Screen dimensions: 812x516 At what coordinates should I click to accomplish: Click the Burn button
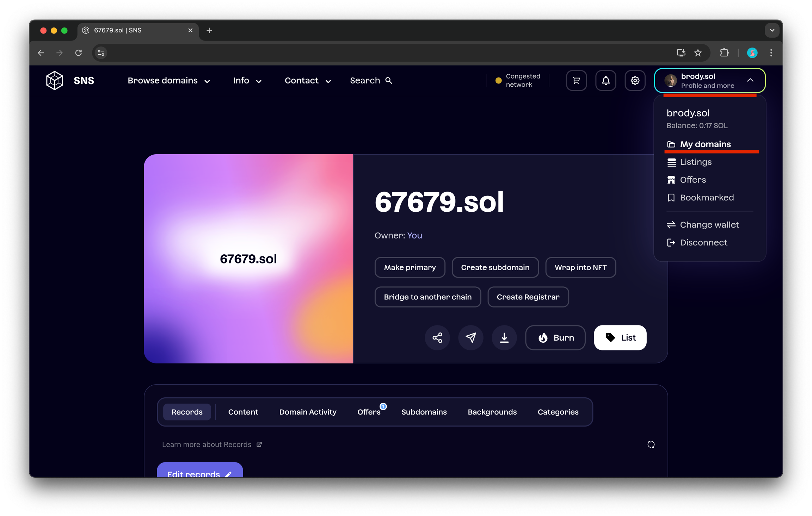pos(555,337)
